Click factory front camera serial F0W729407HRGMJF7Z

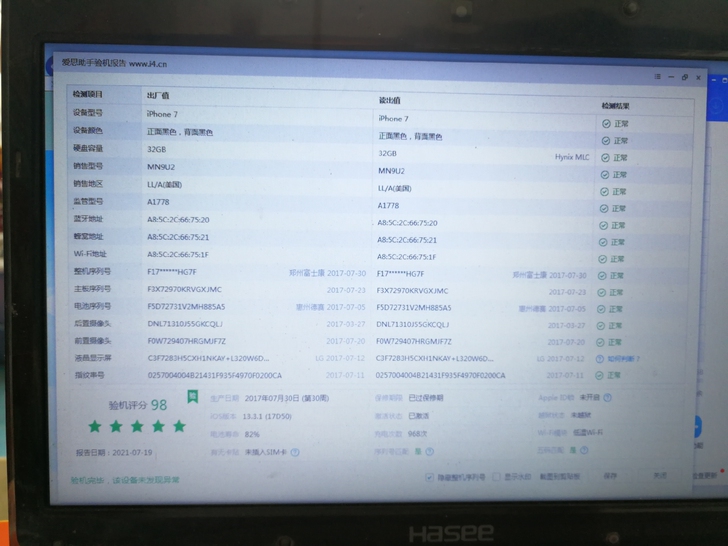(187, 341)
